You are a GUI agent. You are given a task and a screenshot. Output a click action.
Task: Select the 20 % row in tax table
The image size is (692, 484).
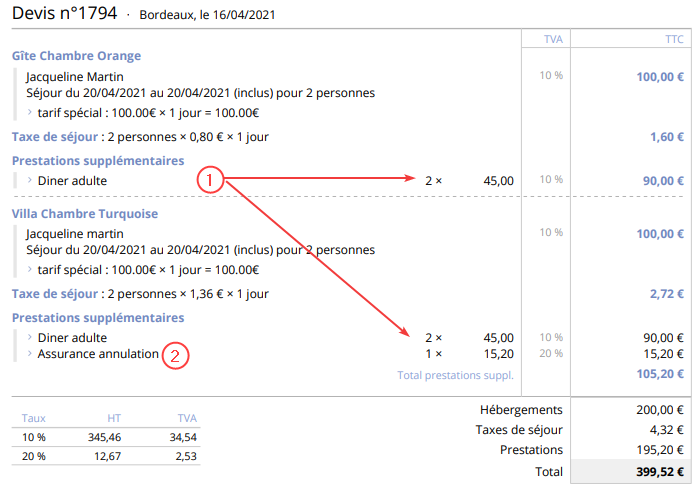pos(33,455)
